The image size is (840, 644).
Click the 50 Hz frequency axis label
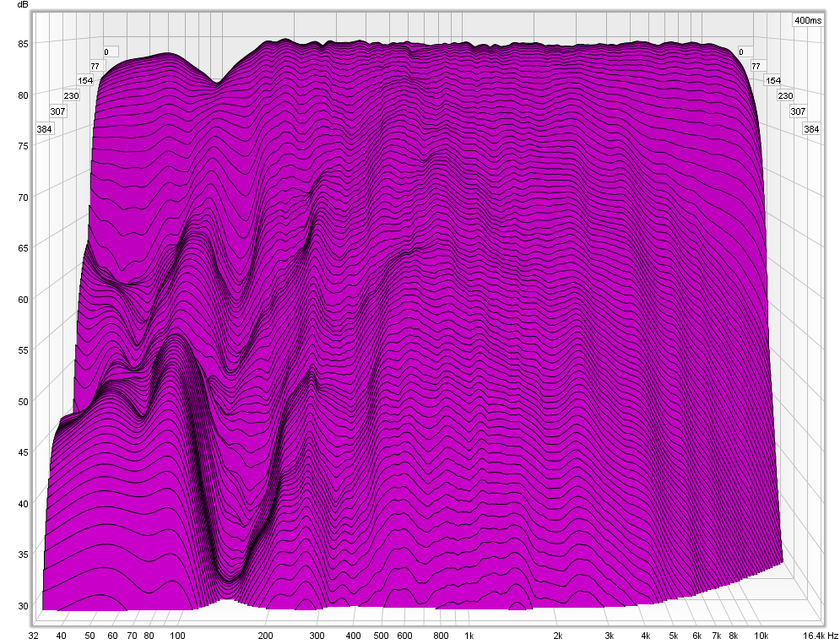89,636
